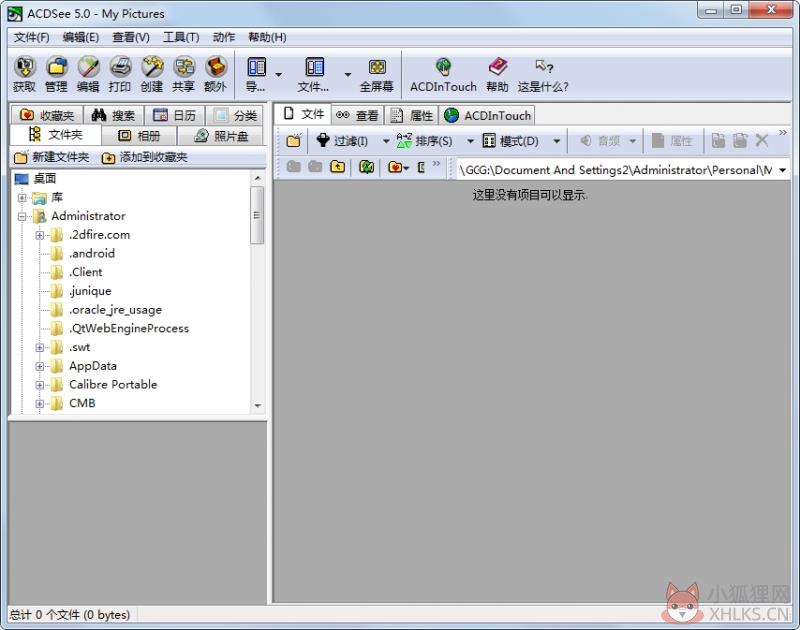This screenshot has width=800, height=630.
Task: Switch to the 属性 properties tab
Action: coord(411,116)
